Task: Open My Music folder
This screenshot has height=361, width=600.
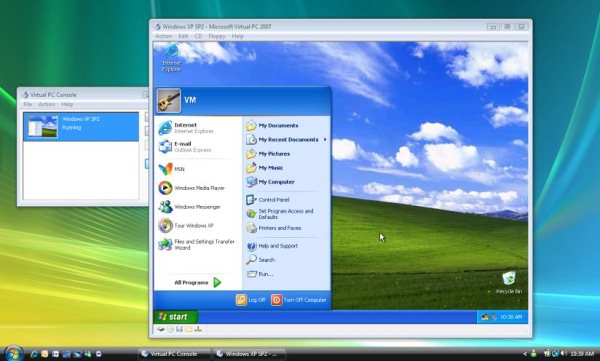Action: (x=265, y=168)
